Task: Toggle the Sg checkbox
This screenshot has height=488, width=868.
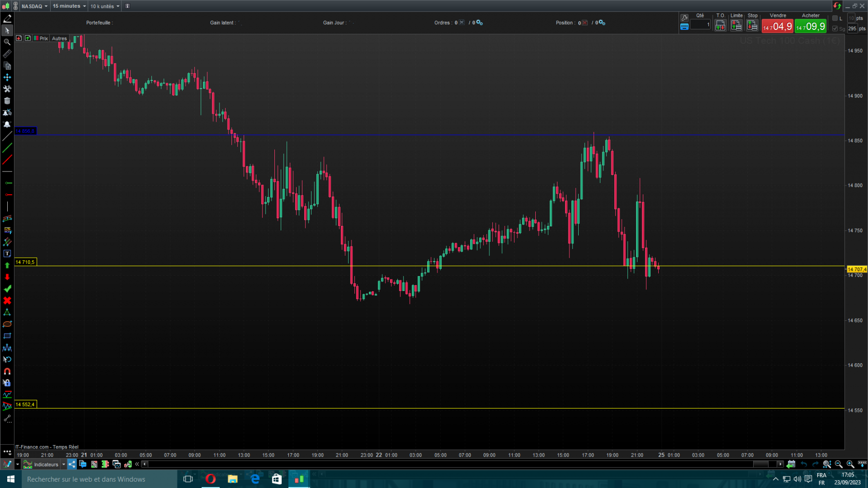Action: coord(835,28)
